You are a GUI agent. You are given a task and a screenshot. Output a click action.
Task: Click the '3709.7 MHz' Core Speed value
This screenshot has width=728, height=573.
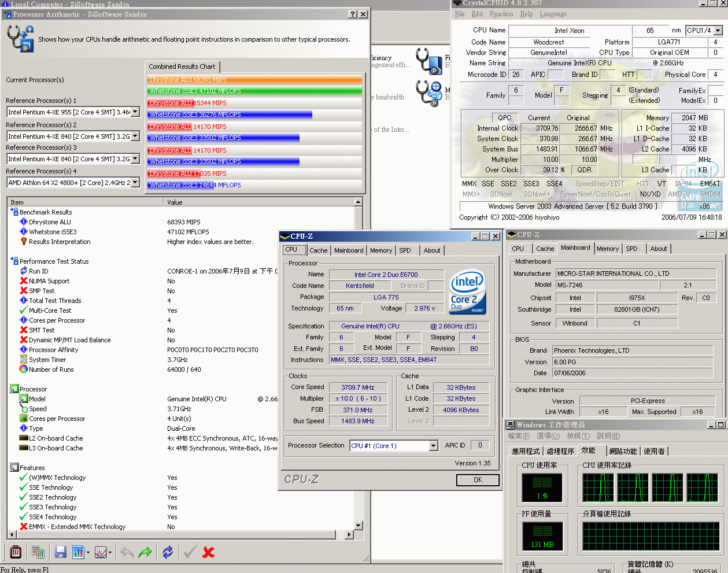(358, 387)
